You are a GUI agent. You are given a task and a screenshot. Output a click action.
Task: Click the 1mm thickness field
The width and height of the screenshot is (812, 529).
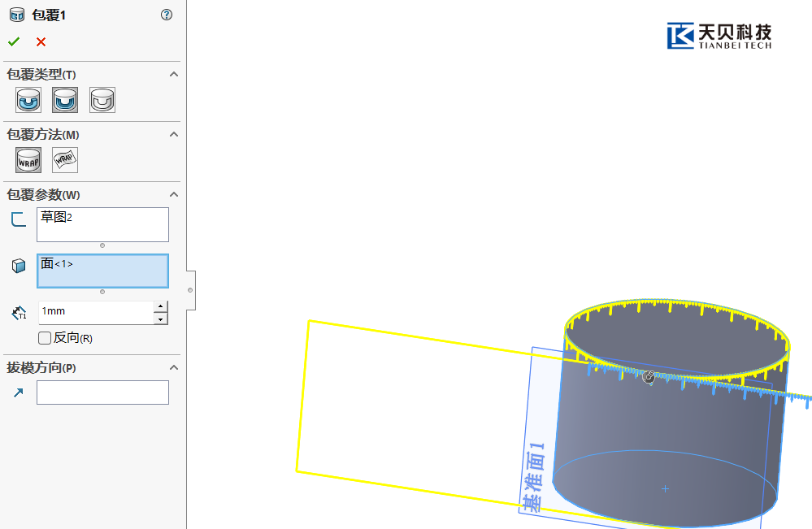coord(95,312)
